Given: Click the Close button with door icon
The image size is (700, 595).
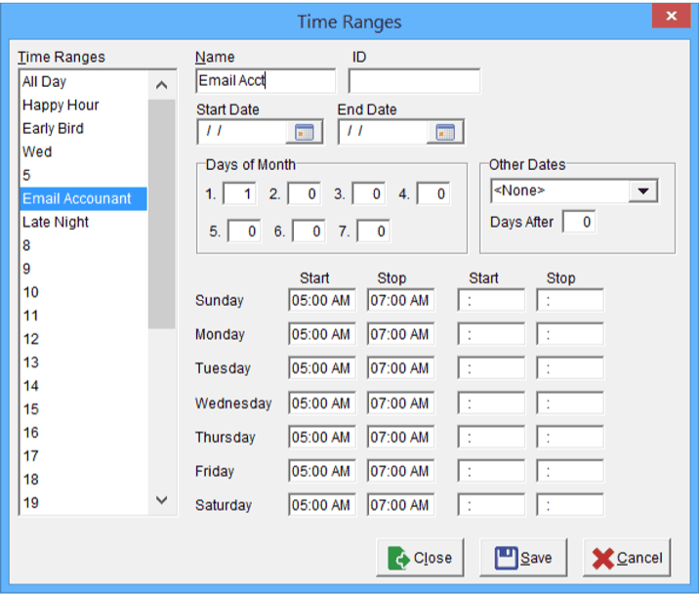Looking at the screenshot, I should click(420, 558).
